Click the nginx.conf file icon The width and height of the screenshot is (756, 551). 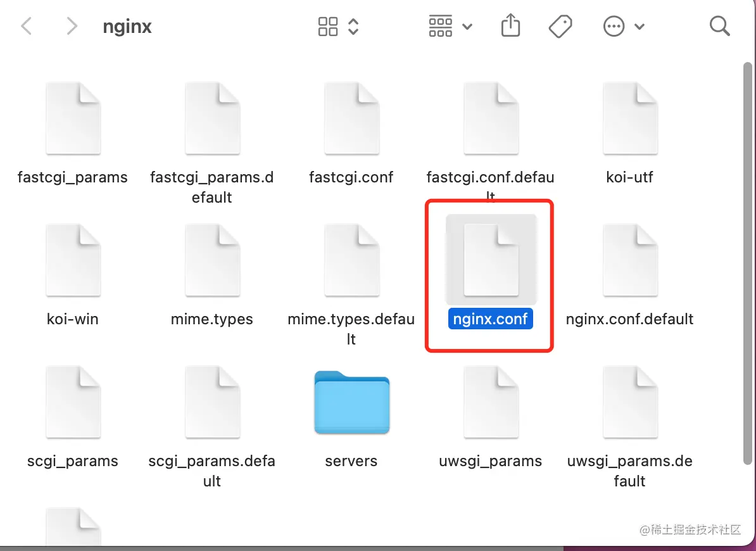491,260
